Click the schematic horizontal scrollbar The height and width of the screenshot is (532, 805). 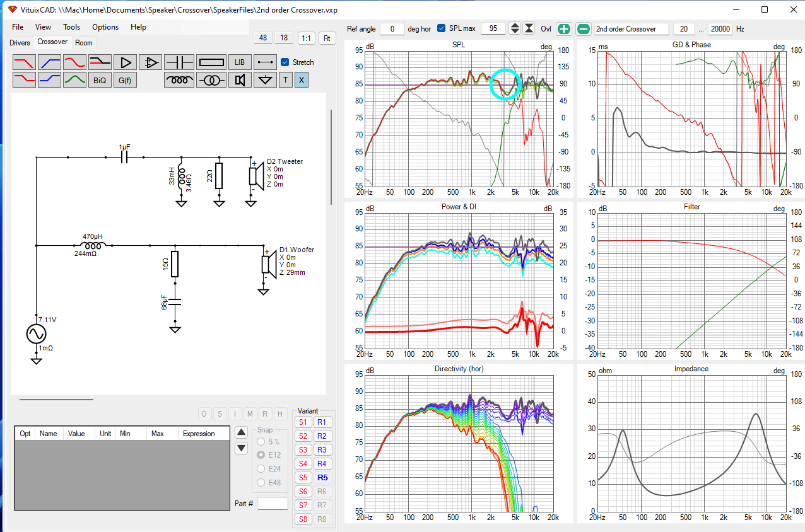click(x=56, y=399)
